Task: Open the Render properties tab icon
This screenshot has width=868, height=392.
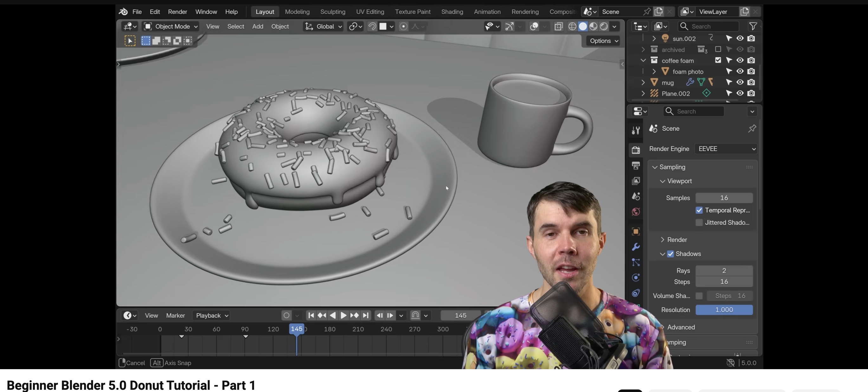Action: tap(636, 150)
